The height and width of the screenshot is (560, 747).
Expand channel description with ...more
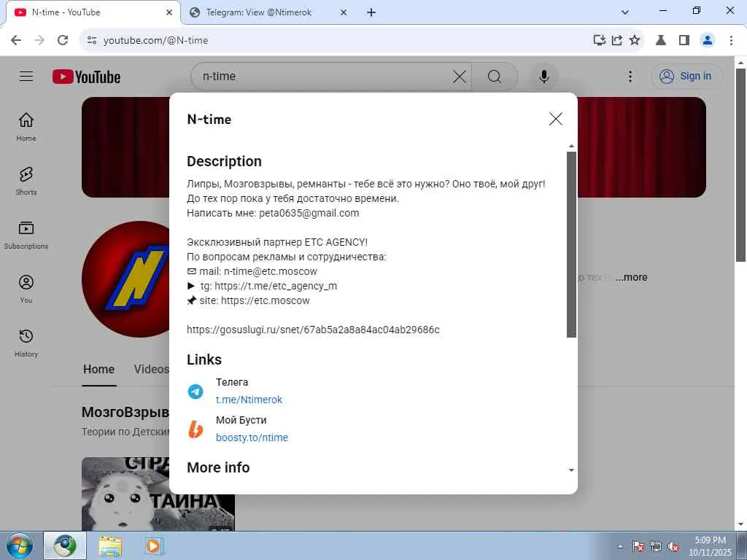click(631, 277)
